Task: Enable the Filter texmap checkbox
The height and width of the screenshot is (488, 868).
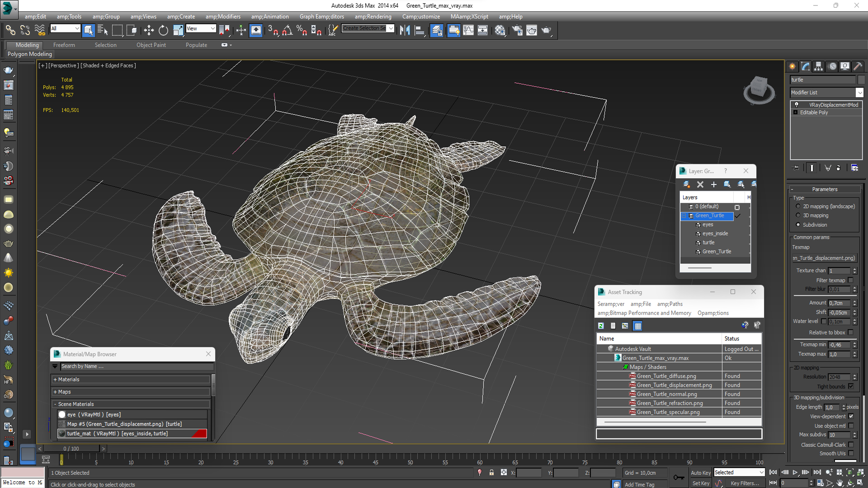Action: point(851,280)
